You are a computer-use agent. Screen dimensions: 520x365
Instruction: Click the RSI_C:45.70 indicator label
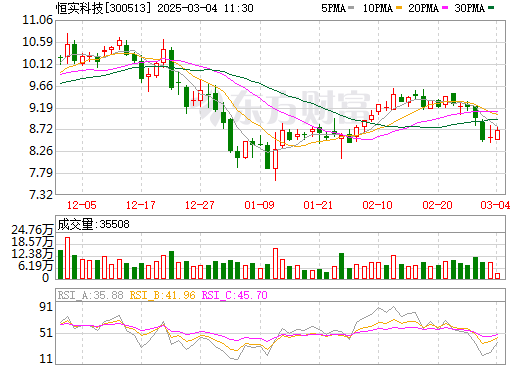point(235,295)
